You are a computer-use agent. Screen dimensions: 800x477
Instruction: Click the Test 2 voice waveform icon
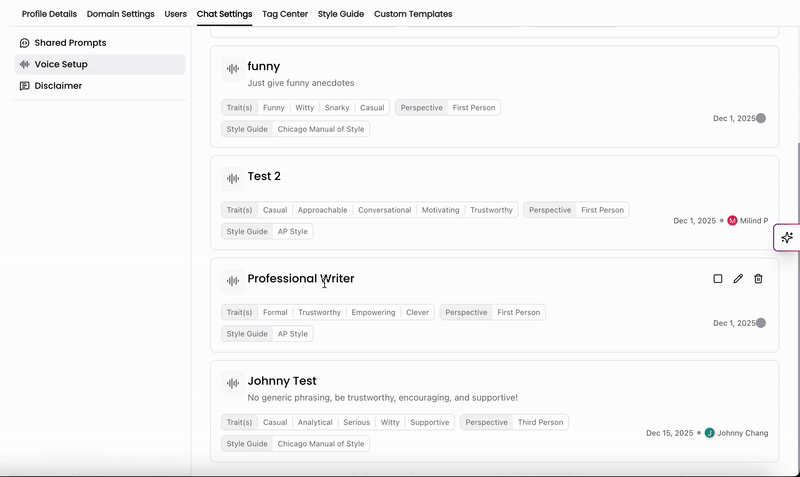click(233, 179)
